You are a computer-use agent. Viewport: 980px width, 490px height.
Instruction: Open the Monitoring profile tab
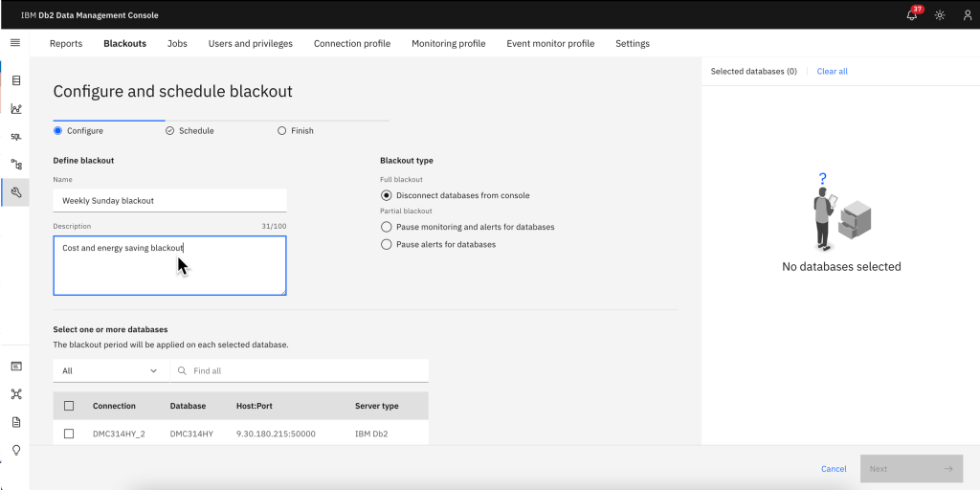[x=448, y=43]
